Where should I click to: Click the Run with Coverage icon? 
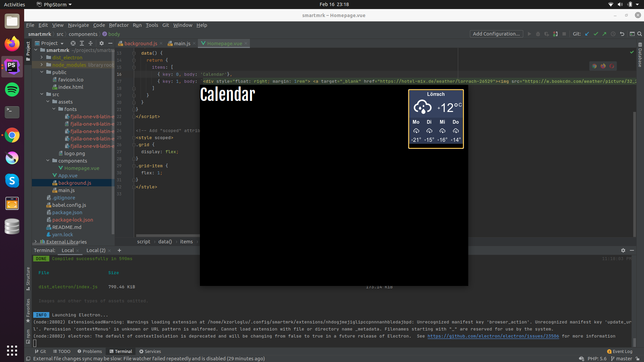(547, 34)
